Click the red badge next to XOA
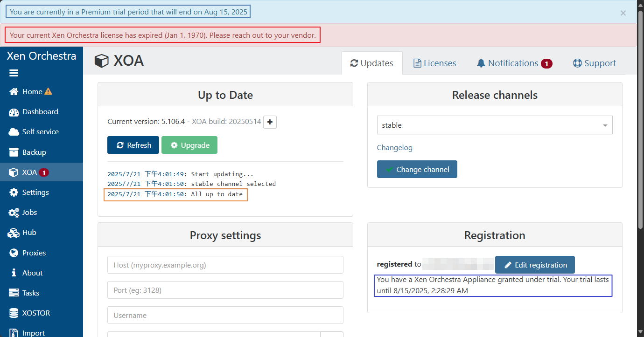 tap(44, 172)
